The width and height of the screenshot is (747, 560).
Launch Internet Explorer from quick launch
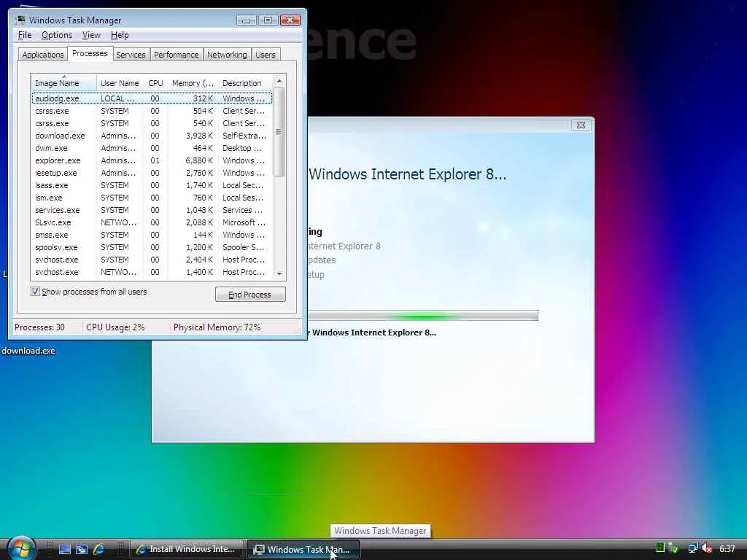pyautogui.click(x=98, y=549)
